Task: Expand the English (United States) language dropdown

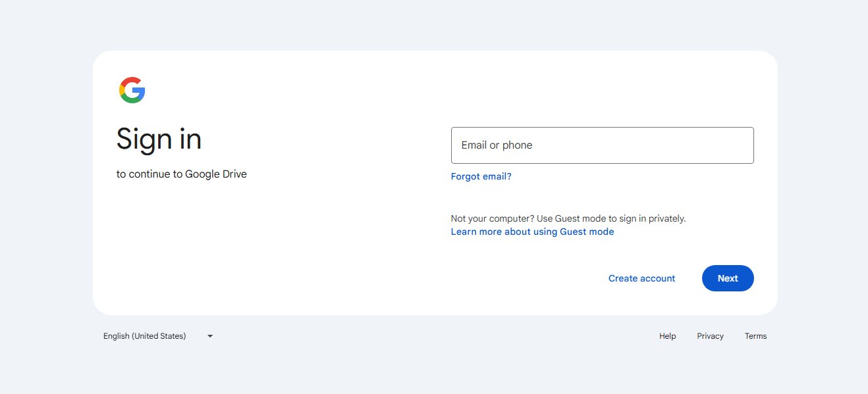Action: point(158,336)
